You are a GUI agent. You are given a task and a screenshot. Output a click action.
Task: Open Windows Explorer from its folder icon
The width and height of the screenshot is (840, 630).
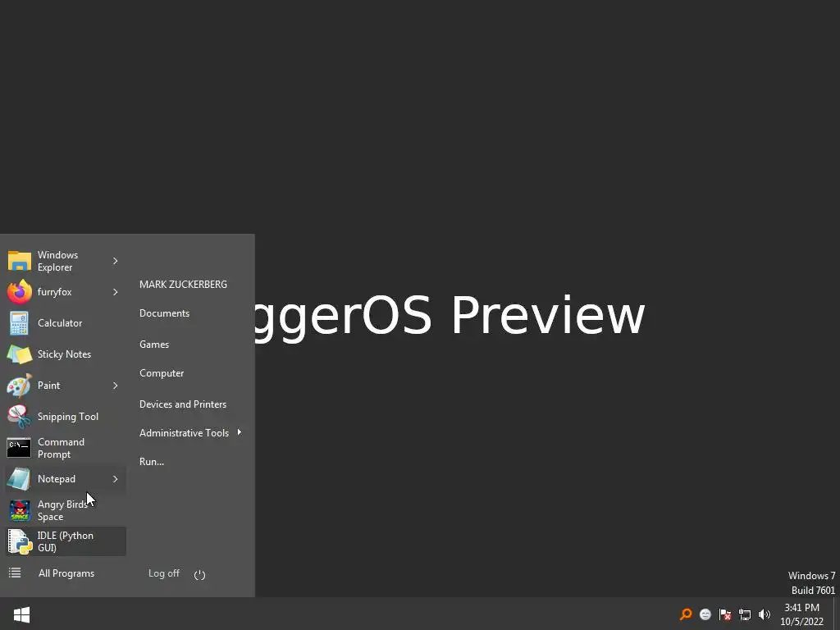[20, 261]
